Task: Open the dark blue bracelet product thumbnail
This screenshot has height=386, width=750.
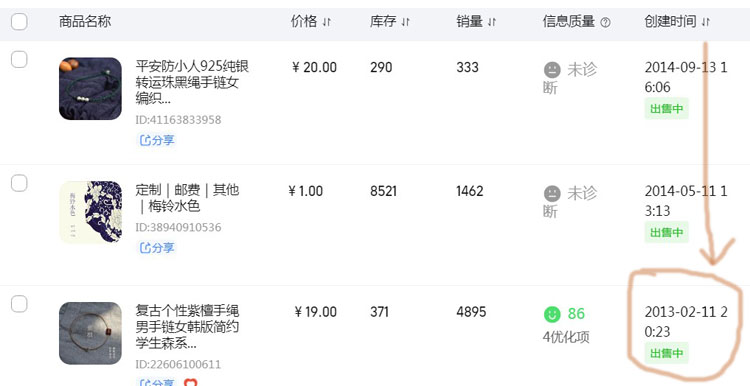Action: (x=90, y=88)
